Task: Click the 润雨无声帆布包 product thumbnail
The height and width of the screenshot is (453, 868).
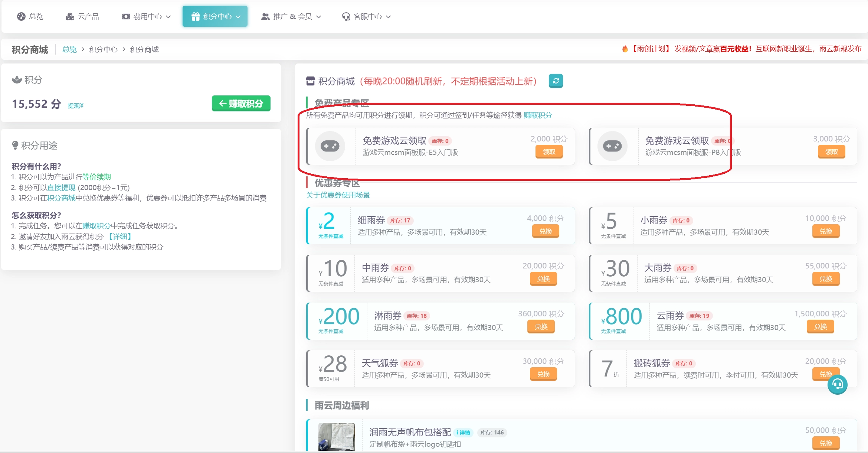Action: (336, 437)
